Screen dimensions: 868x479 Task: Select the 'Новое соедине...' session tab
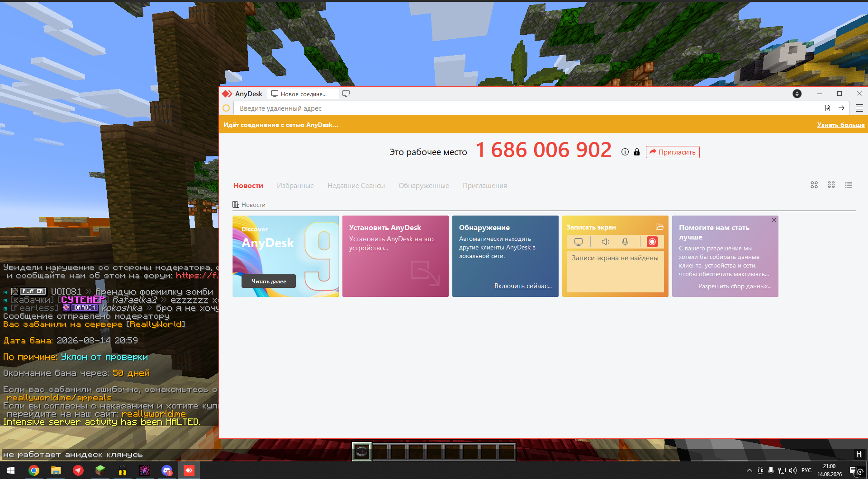303,94
